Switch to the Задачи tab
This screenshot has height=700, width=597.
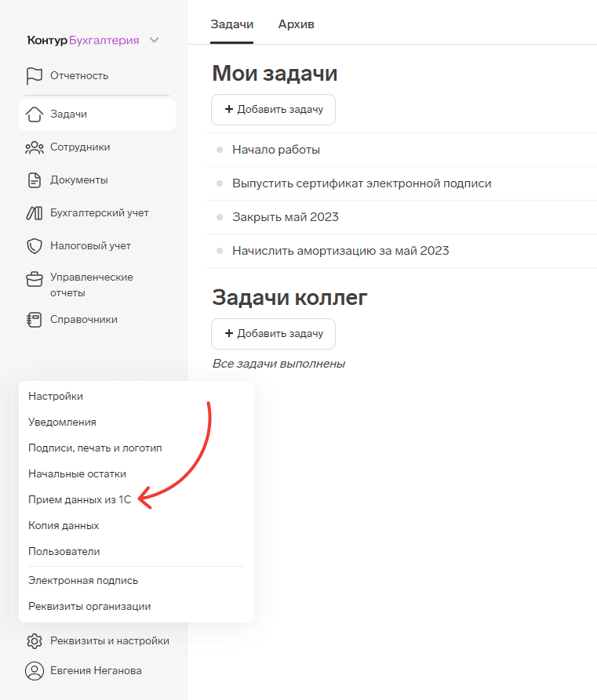pos(232,24)
